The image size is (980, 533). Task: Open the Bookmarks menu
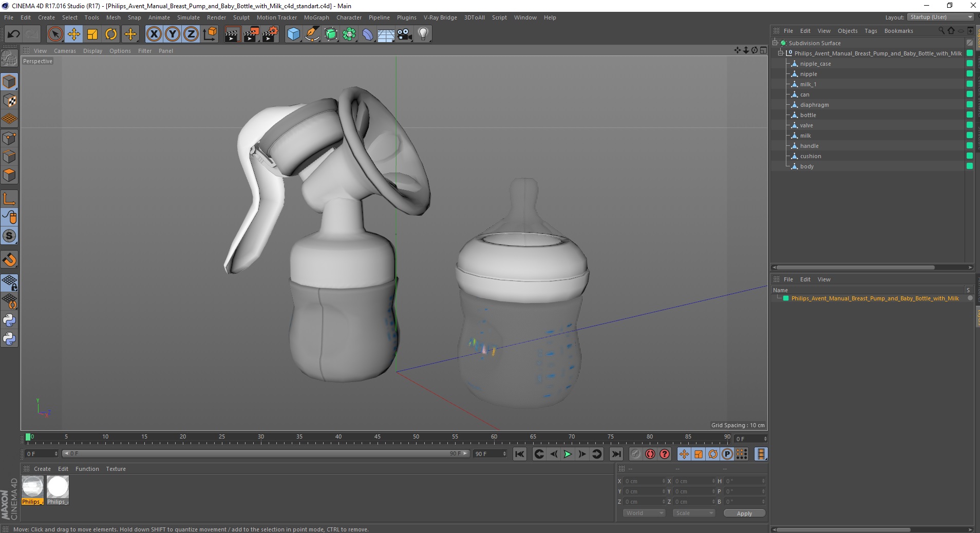[898, 31]
